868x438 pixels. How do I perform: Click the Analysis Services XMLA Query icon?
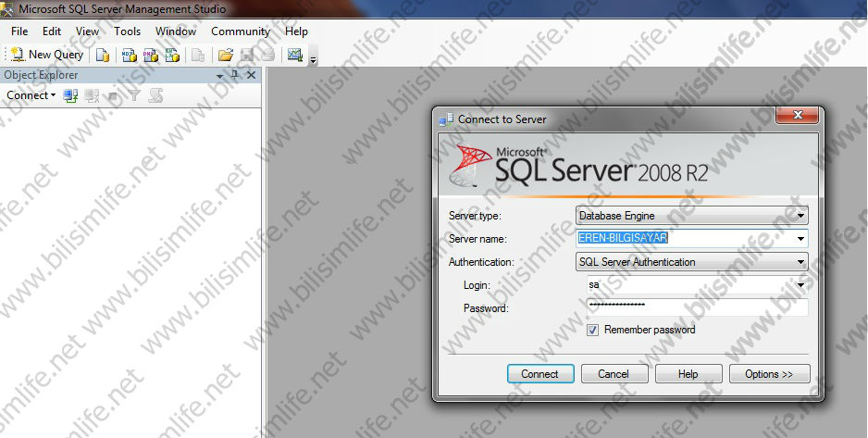[172, 55]
